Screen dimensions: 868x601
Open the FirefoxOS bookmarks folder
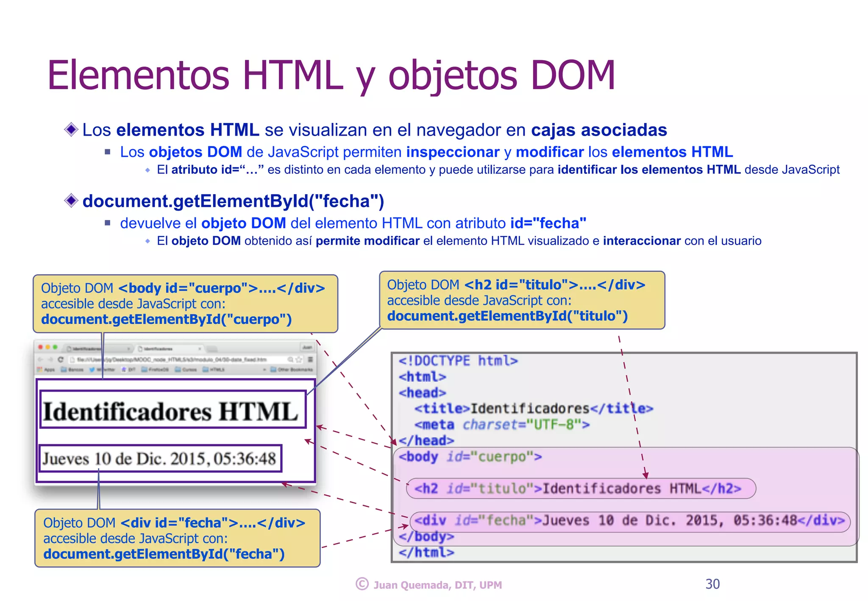(x=155, y=370)
